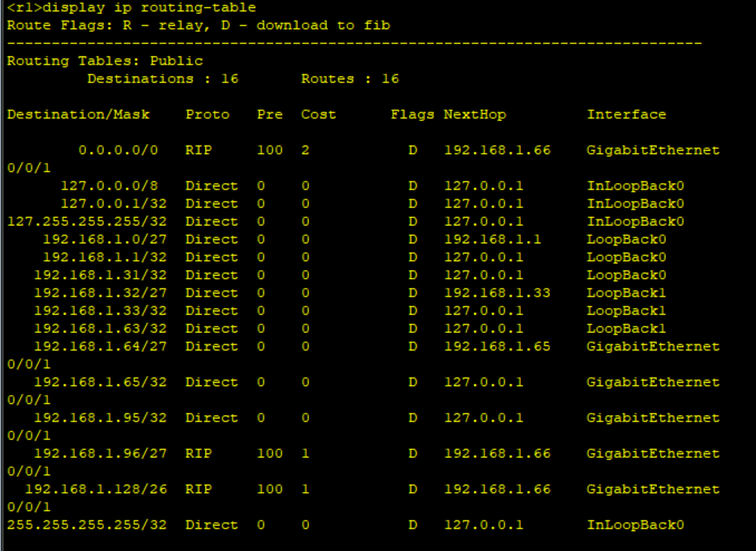The height and width of the screenshot is (551, 756).
Task: Select destination 192.168.1.95/32
Action: pos(100,418)
